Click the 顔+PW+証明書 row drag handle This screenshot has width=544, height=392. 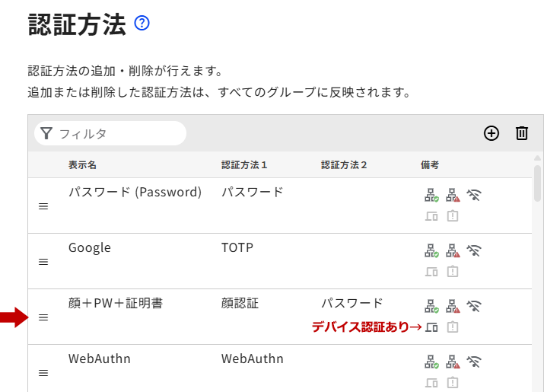point(43,317)
